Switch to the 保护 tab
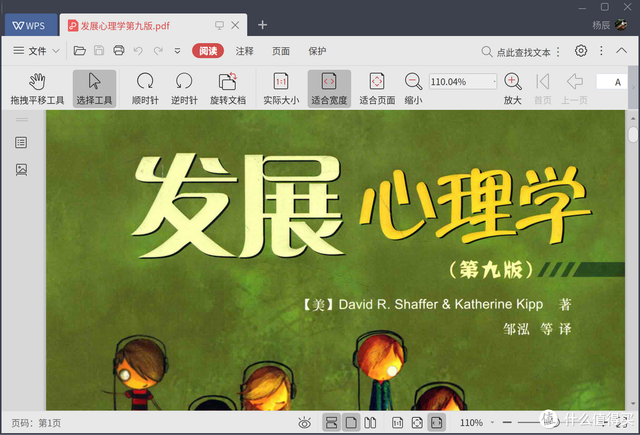 click(x=317, y=51)
